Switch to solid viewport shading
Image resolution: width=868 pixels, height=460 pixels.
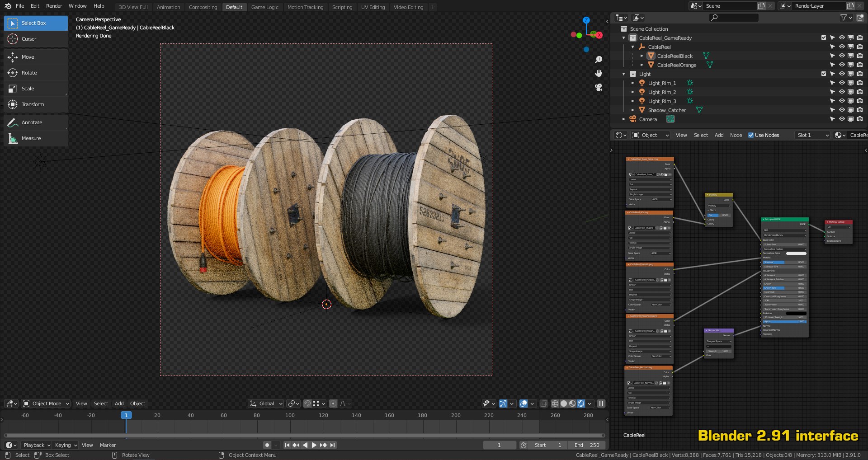tap(564, 404)
